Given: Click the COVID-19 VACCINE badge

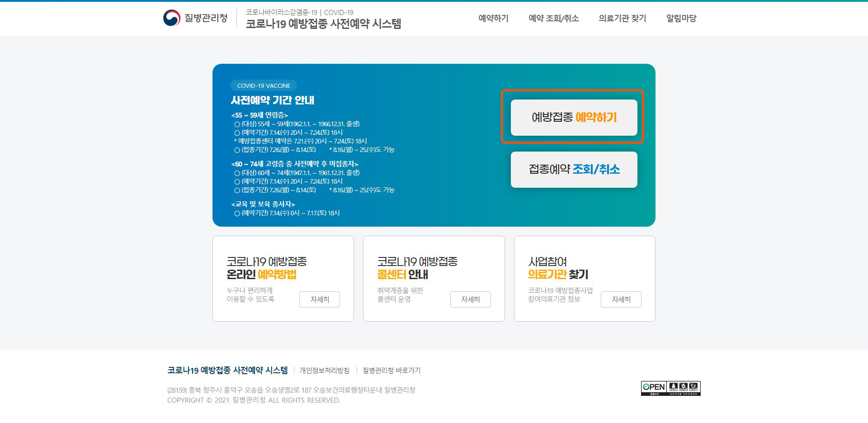Looking at the screenshot, I should click(x=264, y=86).
